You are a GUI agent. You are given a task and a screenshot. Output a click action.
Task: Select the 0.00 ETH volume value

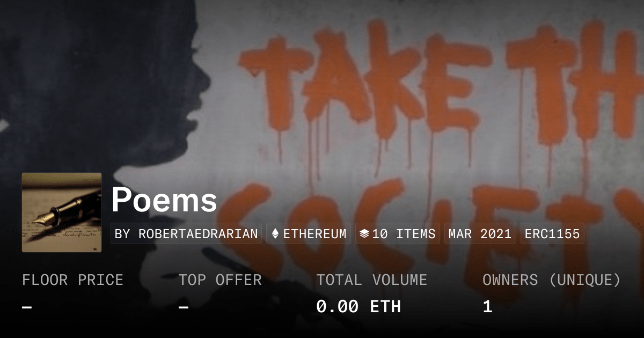tap(358, 307)
